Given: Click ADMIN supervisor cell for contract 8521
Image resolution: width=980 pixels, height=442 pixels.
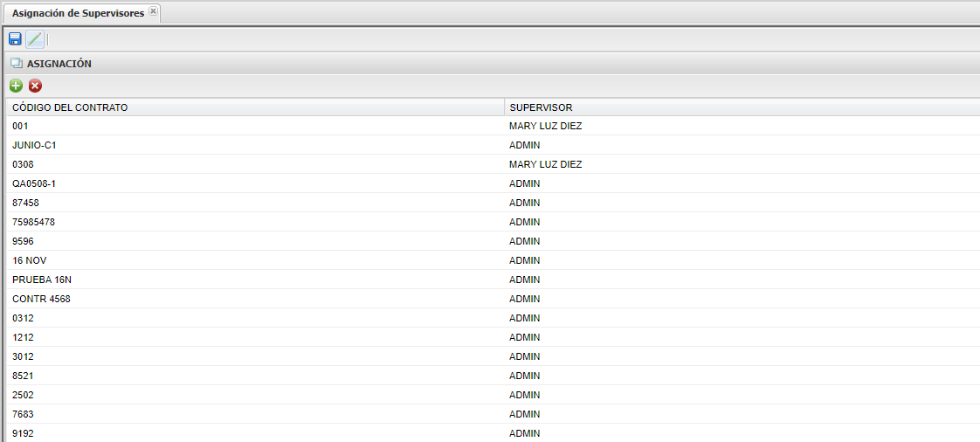Looking at the screenshot, I should 525,376.
